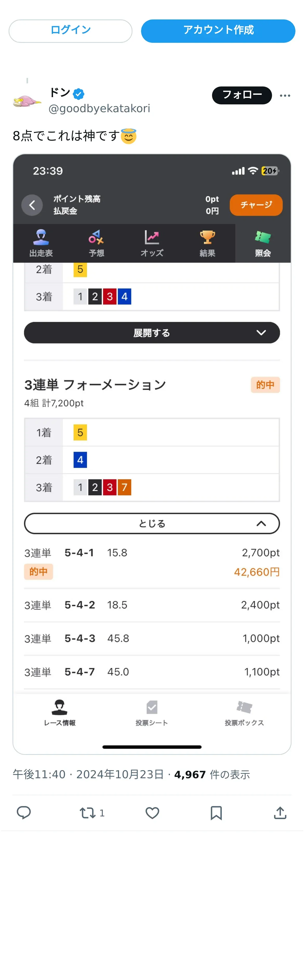304x980 pixels.
Task: Click the アカウント作成 sign-up button
Action: tap(218, 31)
